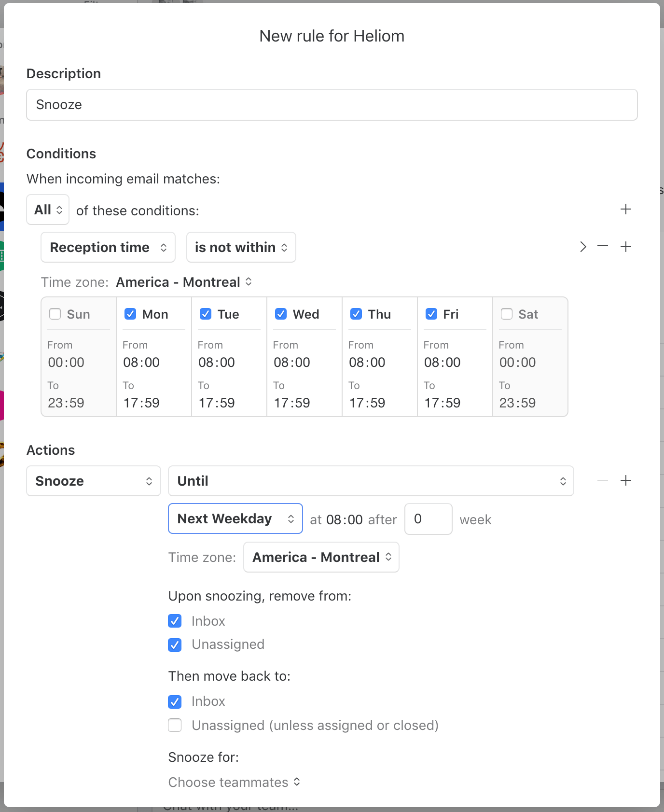Open the 'Until' snooze mode dropdown
Screen dimensions: 664x812
[x=371, y=481]
